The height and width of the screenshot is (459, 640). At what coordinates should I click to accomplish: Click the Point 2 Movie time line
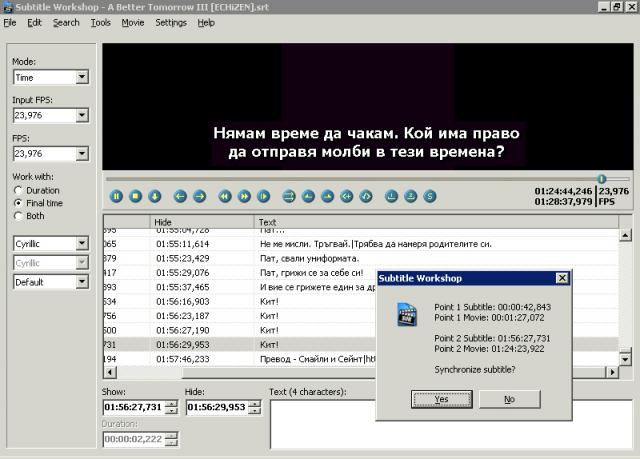489,349
